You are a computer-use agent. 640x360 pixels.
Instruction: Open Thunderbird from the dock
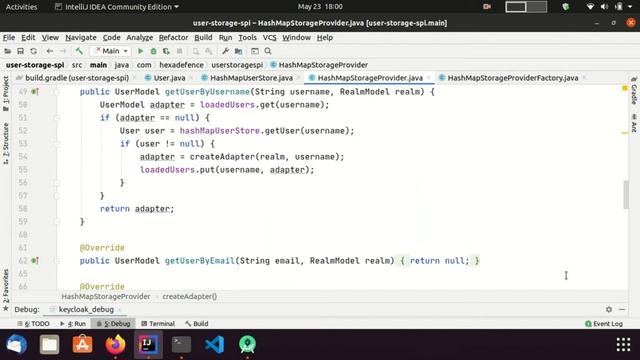(x=16, y=344)
